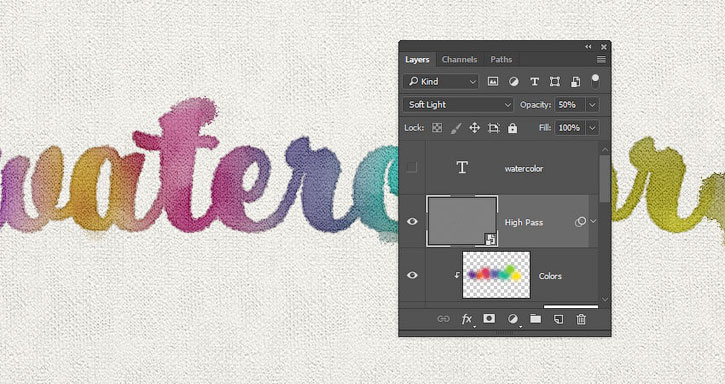Click the High Pass layer name
Screen dimensions: 725x384
(x=524, y=222)
